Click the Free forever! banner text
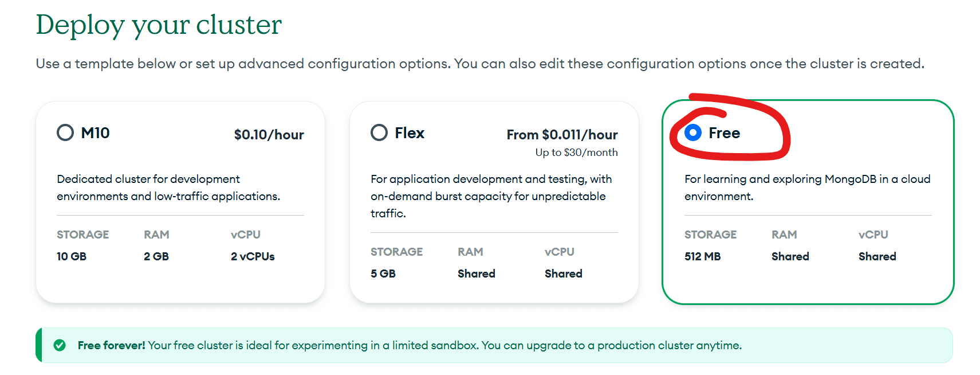This screenshot has width=980, height=375. tap(111, 345)
